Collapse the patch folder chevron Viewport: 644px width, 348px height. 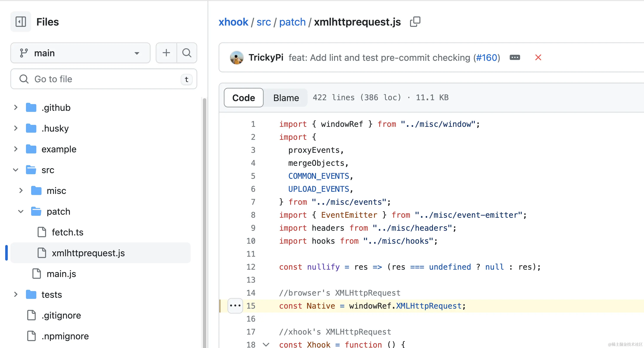[21, 211]
